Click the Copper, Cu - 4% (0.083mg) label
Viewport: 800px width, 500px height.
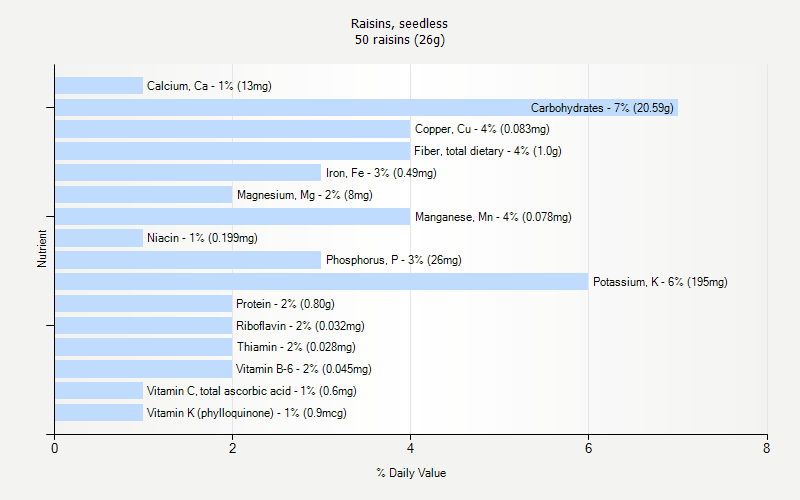click(x=482, y=129)
